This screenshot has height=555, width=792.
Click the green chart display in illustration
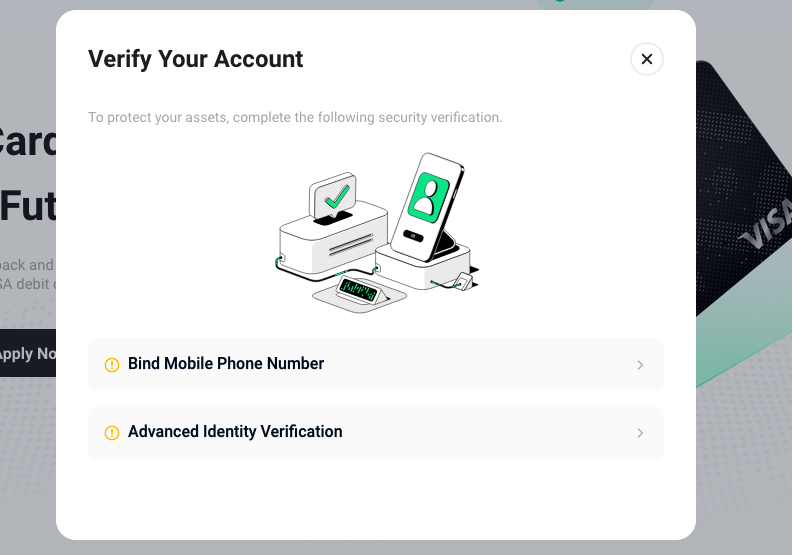(358, 290)
